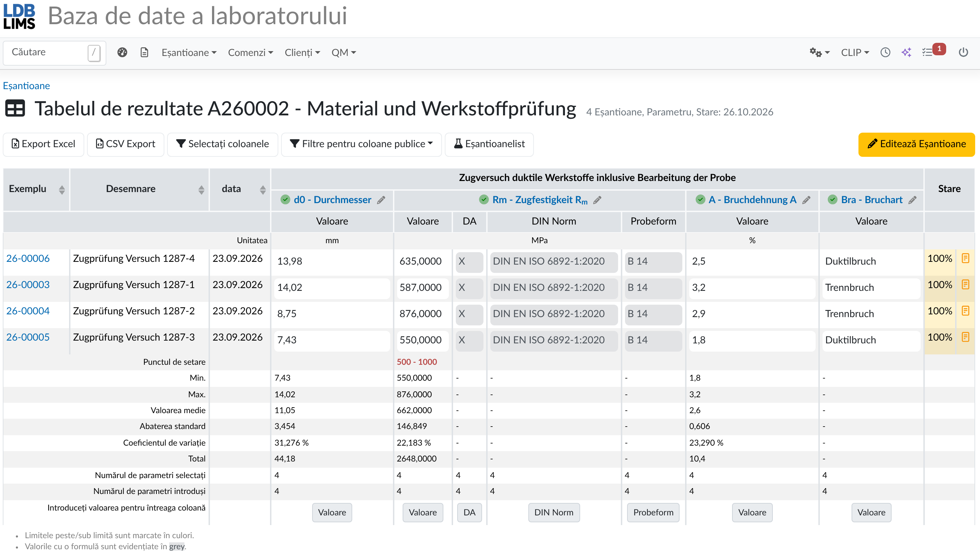This screenshot has height=552, width=980.
Task: Edit A - Bruchdehnung with pencil icon
Action: pos(806,200)
